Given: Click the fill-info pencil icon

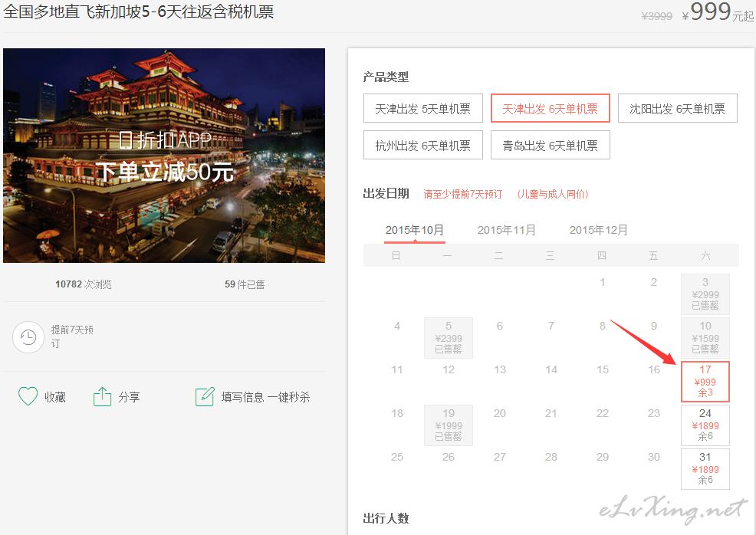Looking at the screenshot, I should pos(205,396).
